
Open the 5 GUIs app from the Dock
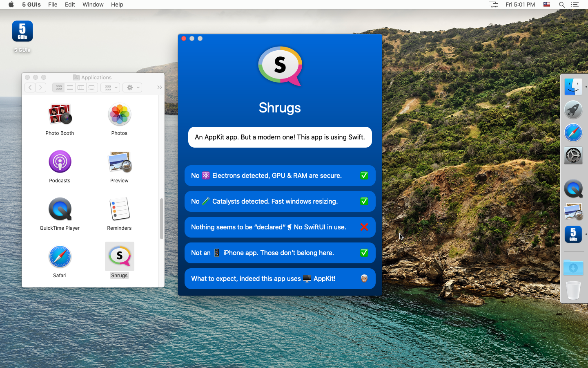pos(573,234)
